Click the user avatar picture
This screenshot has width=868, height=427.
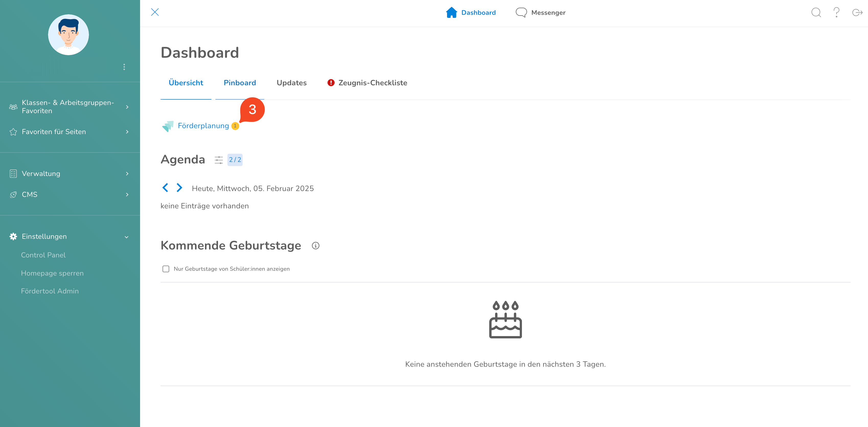[68, 35]
